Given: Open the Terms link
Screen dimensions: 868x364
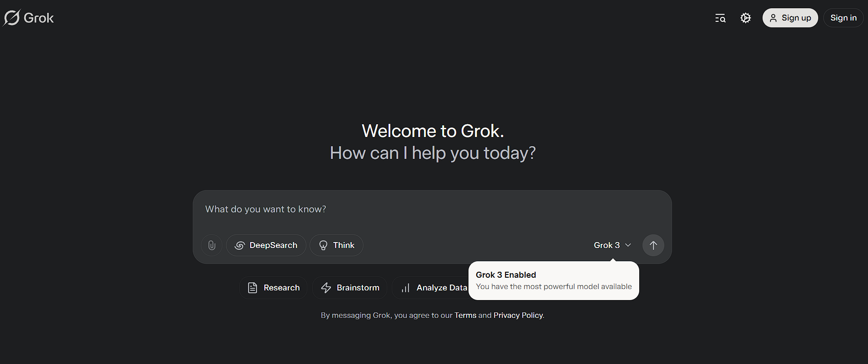Looking at the screenshot, I should coord(465,315).
